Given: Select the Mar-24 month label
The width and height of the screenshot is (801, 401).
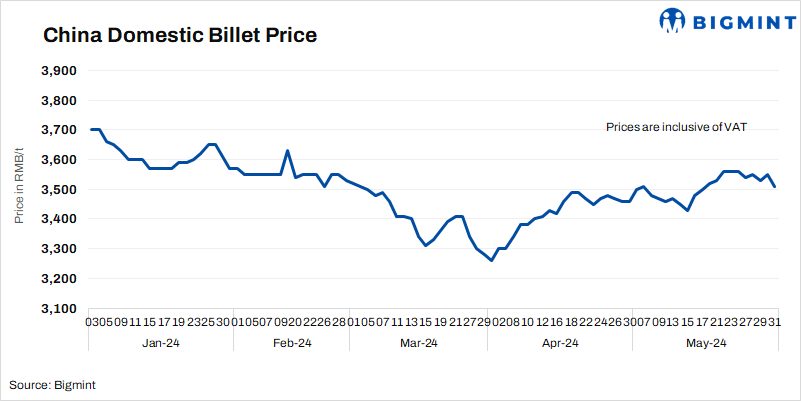Looking at the screenshot, I should (418, 343).
